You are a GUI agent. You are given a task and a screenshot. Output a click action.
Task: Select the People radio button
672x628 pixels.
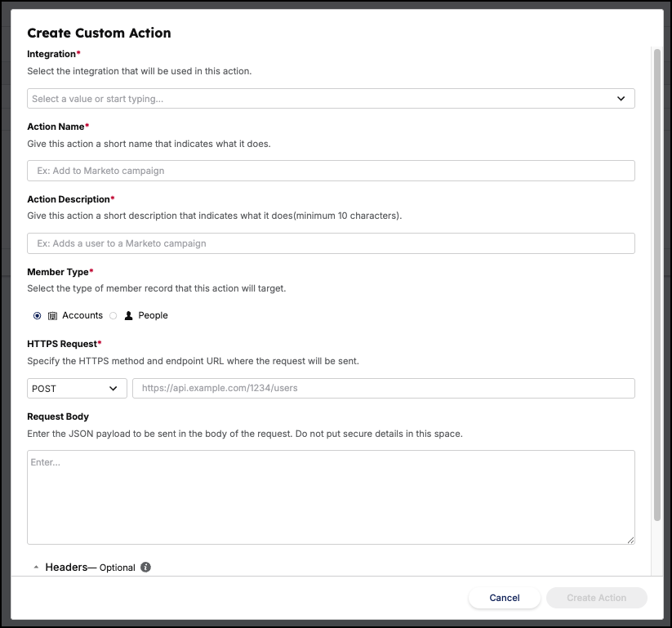pos(113,315)
